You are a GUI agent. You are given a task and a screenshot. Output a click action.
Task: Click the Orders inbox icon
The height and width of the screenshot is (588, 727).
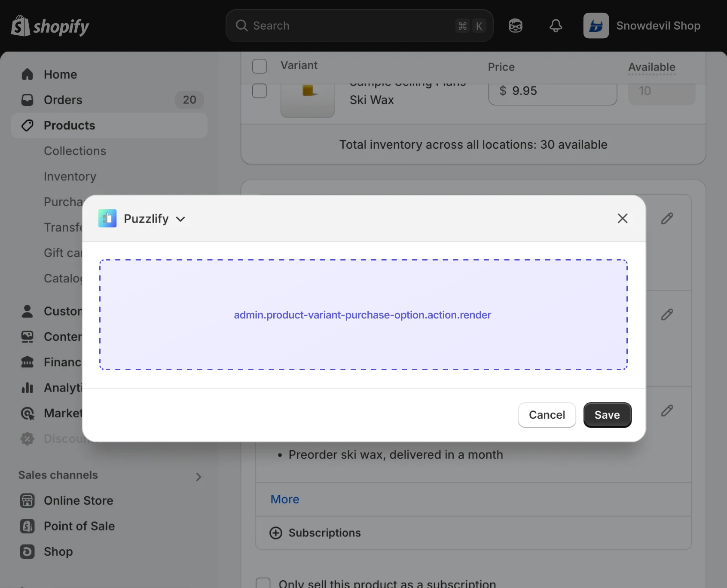pyautogui.click(x=27, y=100)
